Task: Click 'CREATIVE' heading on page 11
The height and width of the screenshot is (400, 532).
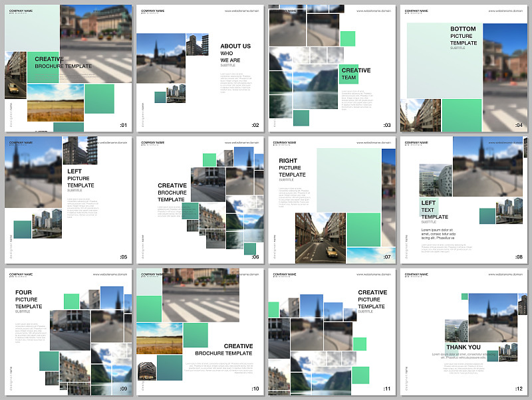Action: click(372, 292)
